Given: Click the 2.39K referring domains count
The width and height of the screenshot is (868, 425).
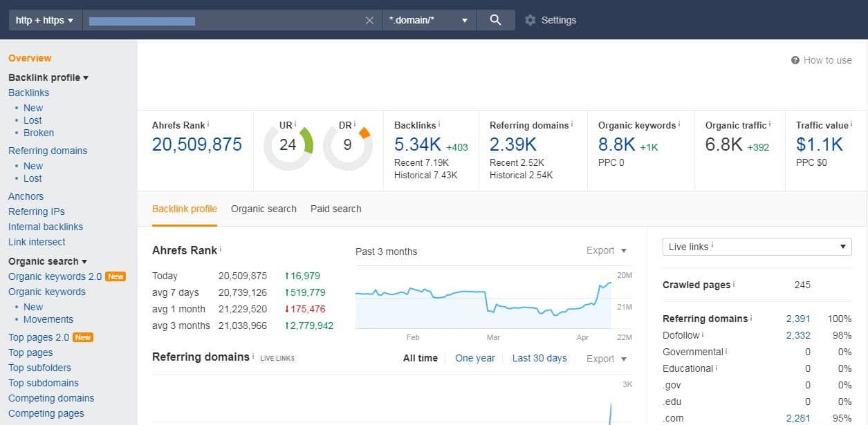Looking at the screenshot, I should [513, 144].
